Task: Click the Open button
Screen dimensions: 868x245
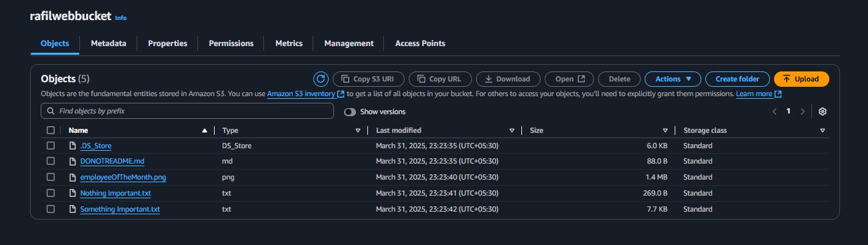Action: [569, 79]
